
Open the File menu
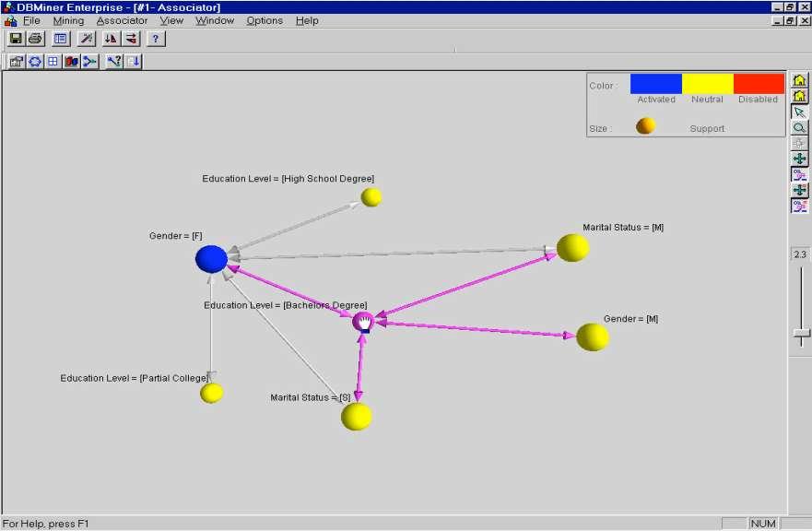31,20
